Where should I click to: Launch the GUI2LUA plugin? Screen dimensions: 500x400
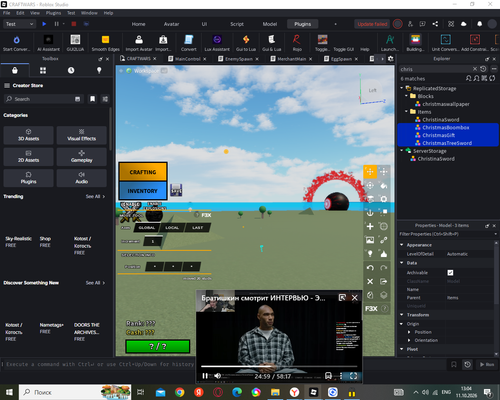point(75,43)
